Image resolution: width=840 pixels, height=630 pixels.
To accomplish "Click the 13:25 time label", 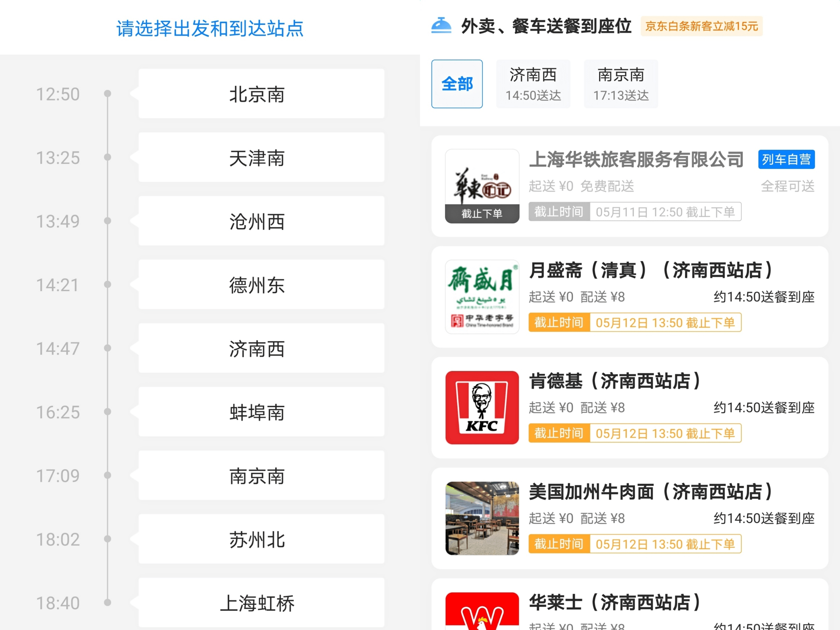I will tap(58, 158).
